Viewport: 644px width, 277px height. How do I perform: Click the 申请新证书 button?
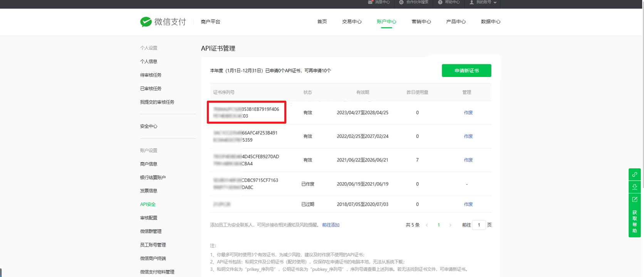point(466,71)
